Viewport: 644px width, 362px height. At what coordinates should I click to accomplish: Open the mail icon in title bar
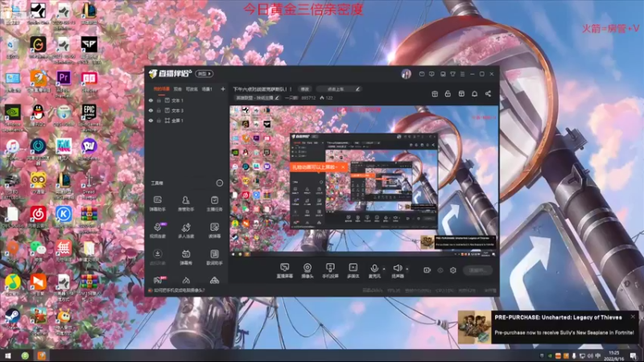coord(422,74)
